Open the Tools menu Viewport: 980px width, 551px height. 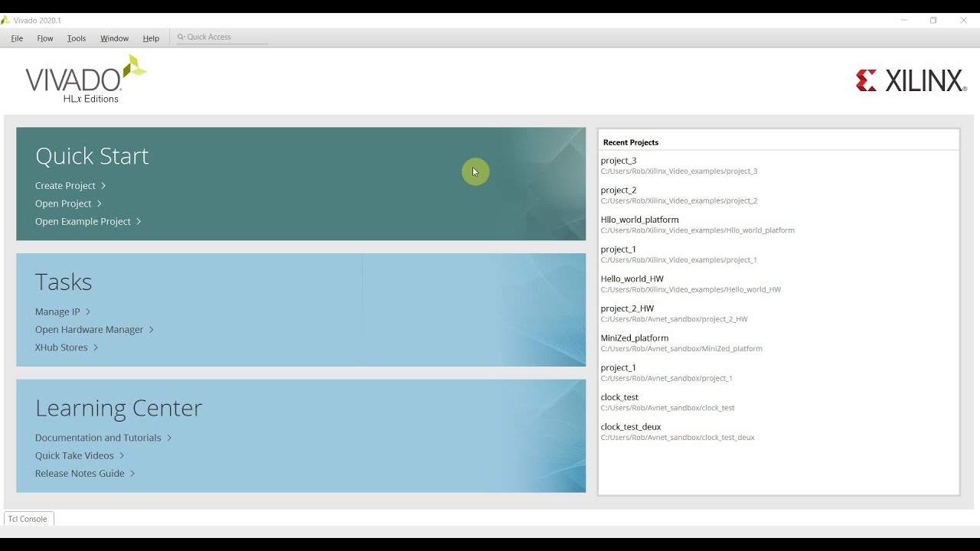(x=77, y=38)
